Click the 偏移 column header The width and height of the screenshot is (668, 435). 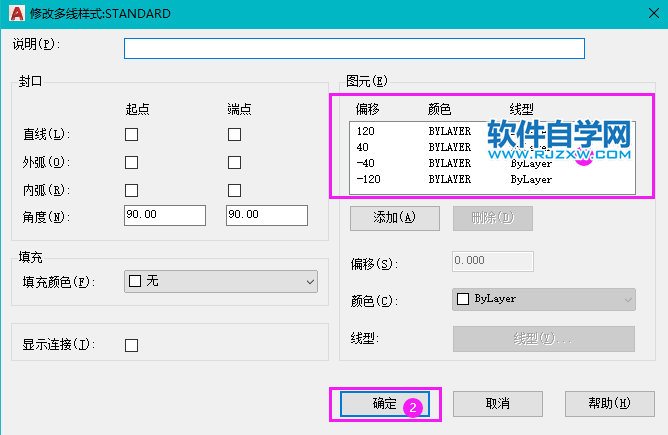(x=367, y=109)
